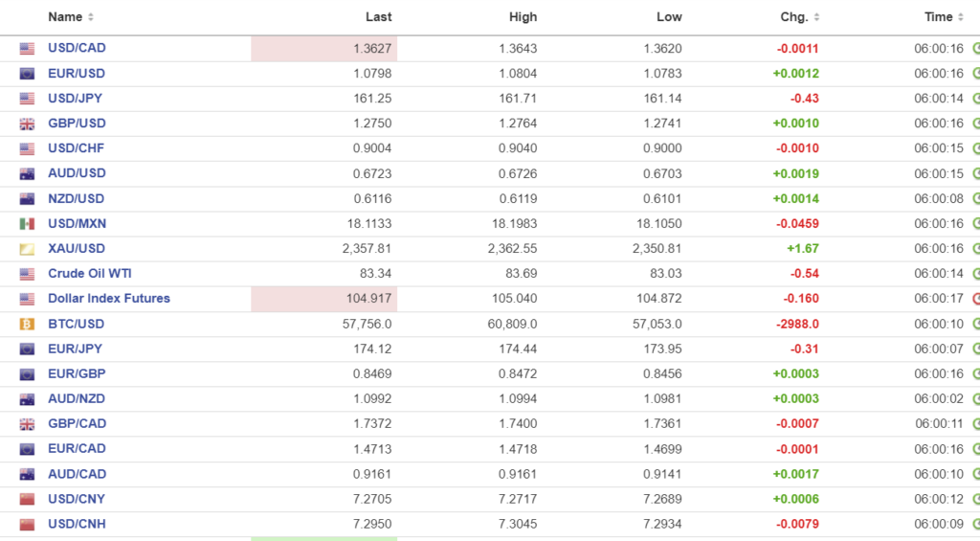Open the Dollar Index Futures link

109,299
